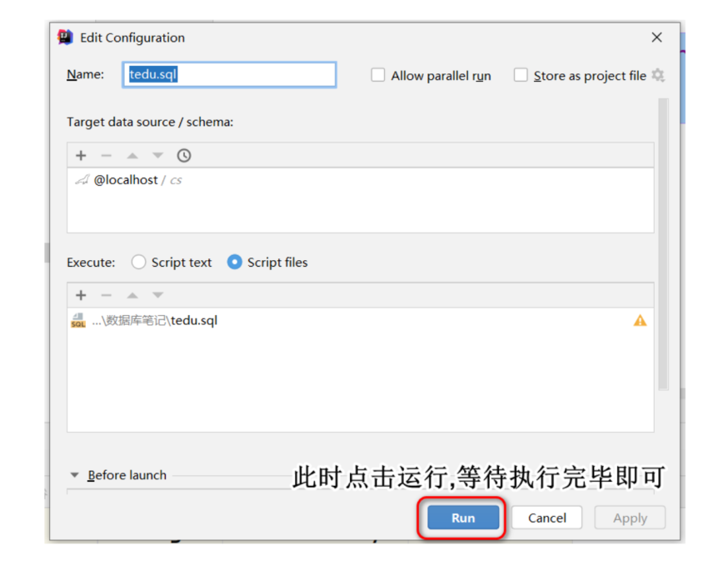The width and height of the screenshot is (728, 576).
Task: Open project file storage gear settings
Action: (x=658, y=75)
